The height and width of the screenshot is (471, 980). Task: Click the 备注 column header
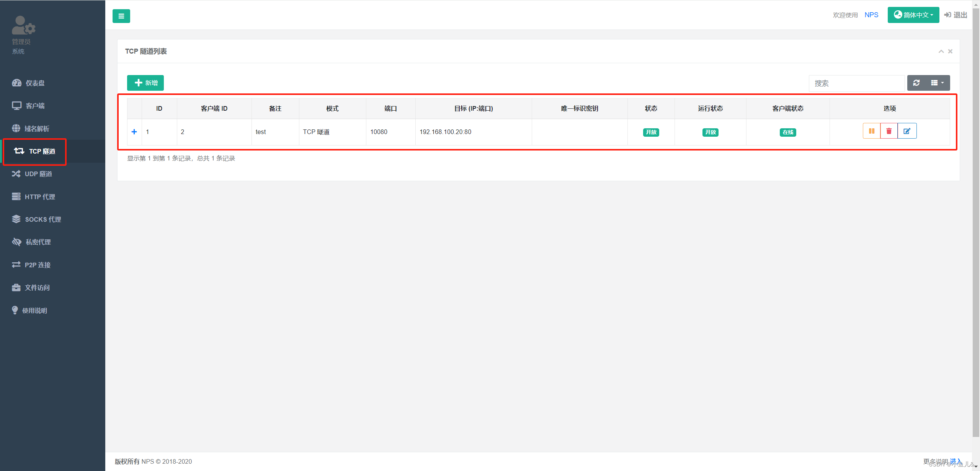[275, 108]
